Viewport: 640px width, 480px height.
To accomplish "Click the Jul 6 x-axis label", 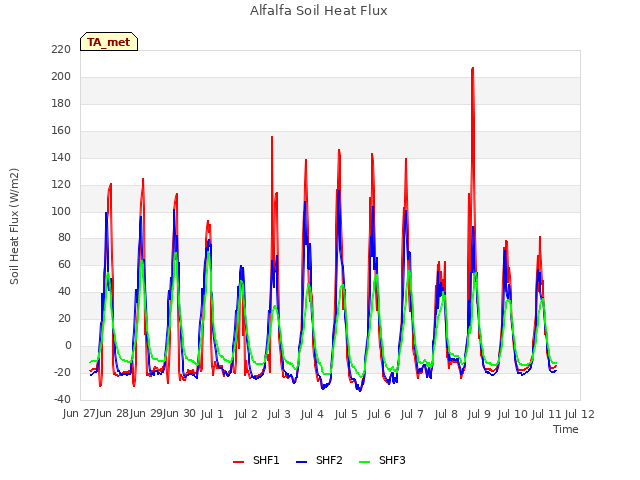I will pos(379,414).
